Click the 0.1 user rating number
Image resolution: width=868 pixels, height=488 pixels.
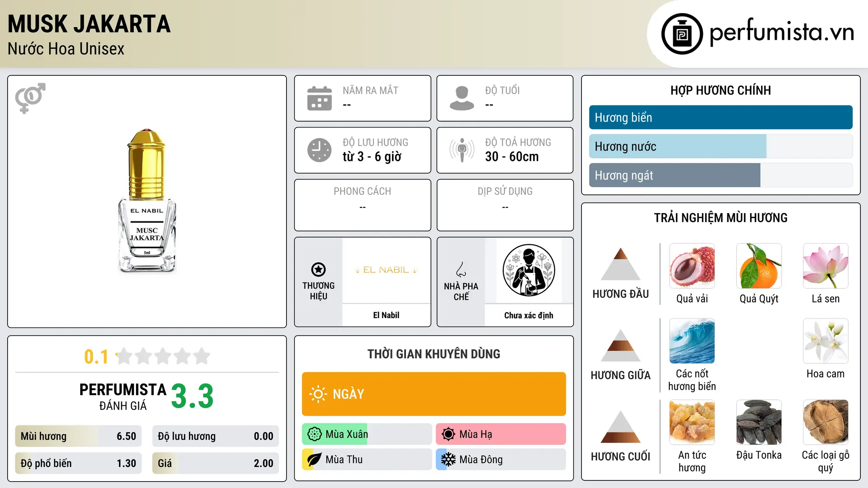coord(96,357)
